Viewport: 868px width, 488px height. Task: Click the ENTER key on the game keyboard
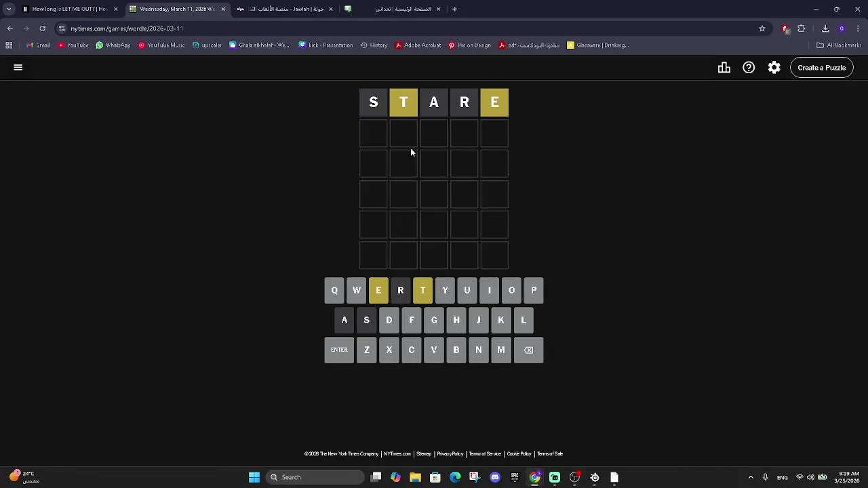coord(339,350)
